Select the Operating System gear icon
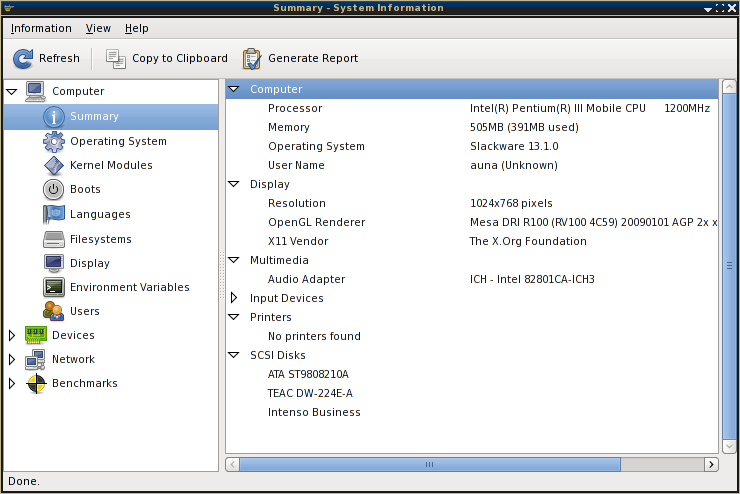 point(53,142)
